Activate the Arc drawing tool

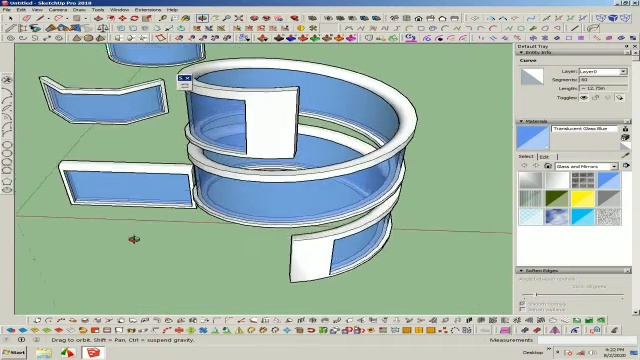[x=58, y=18]
